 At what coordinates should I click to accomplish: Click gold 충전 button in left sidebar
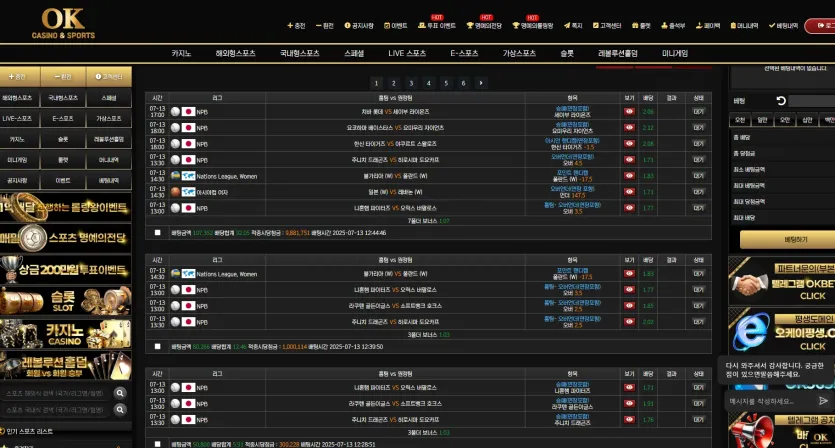pyautogui.click(x=20, y=77)
